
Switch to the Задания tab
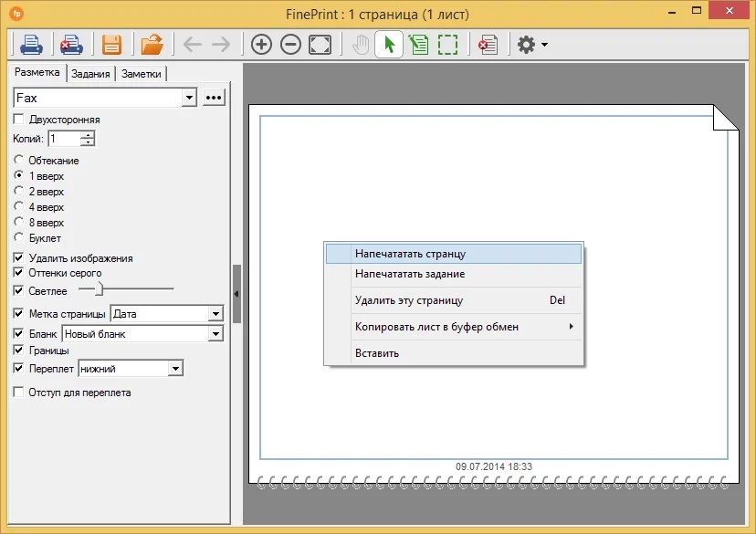[90, 74]
